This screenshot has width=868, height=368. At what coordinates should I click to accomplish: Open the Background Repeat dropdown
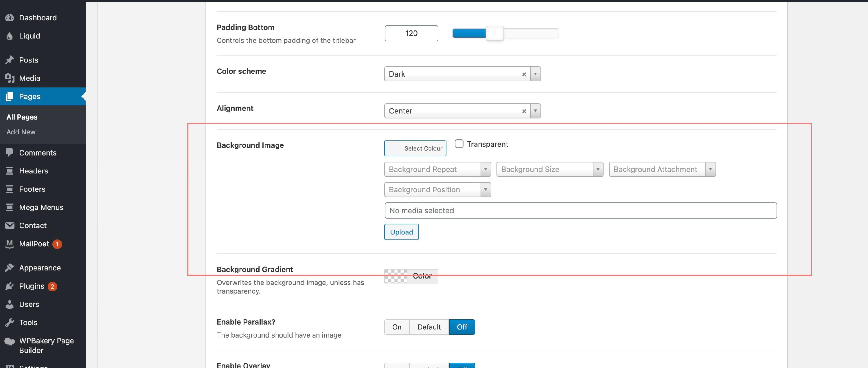(x=485, y=169)
